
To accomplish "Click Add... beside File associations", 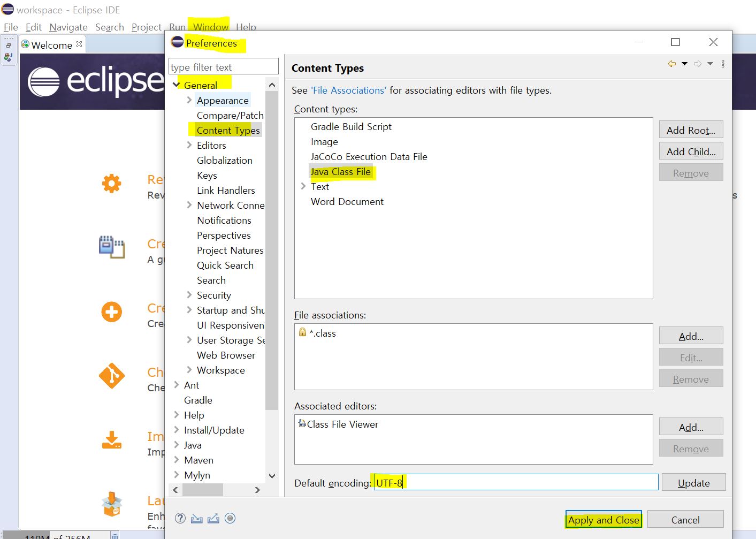I will [x=691, y=336].
